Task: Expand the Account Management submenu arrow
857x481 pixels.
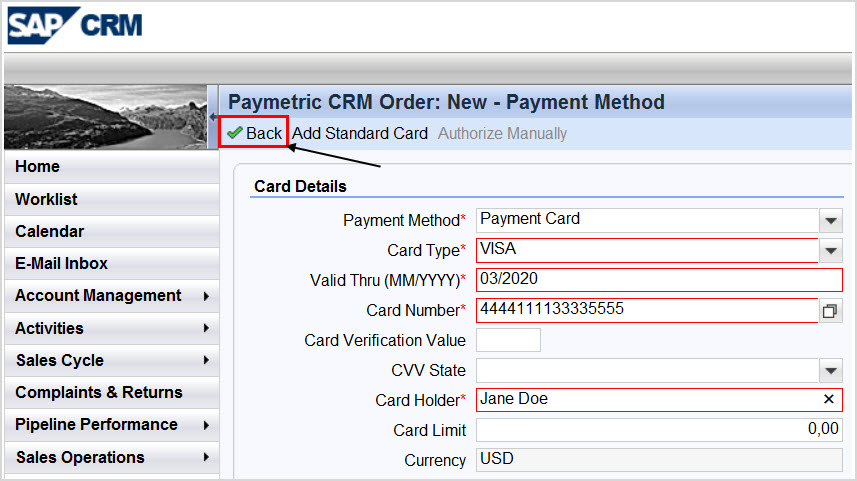Action: tap(206, 296)
